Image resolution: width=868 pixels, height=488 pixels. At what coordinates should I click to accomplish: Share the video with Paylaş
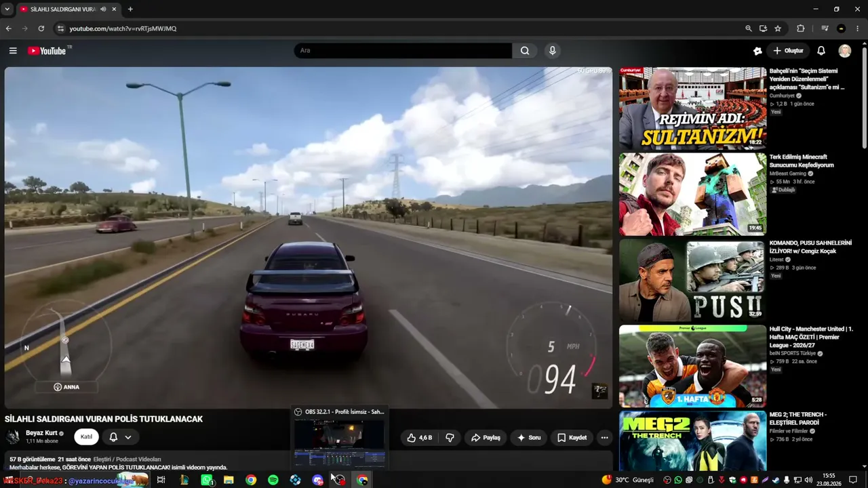tap(486, 438)
